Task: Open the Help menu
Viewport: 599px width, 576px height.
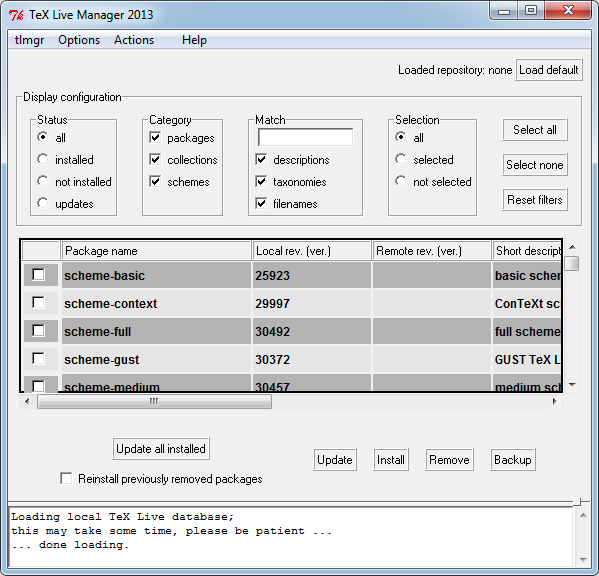Action: 194,40
